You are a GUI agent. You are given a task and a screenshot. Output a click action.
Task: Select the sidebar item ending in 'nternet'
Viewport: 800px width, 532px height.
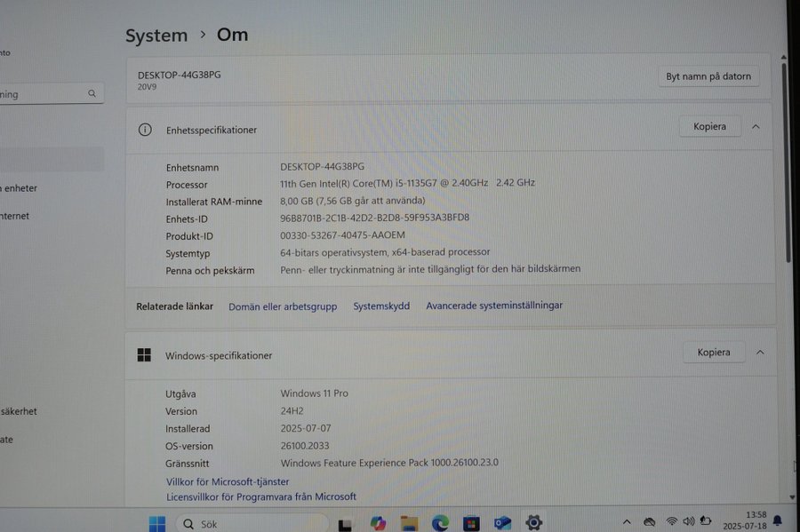pos(15,216)
